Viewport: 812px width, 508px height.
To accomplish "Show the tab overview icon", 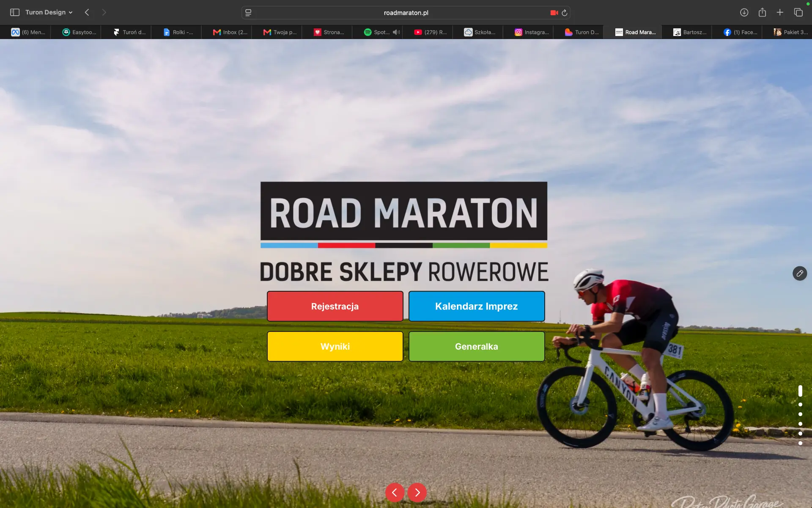I will click(798, 12).
